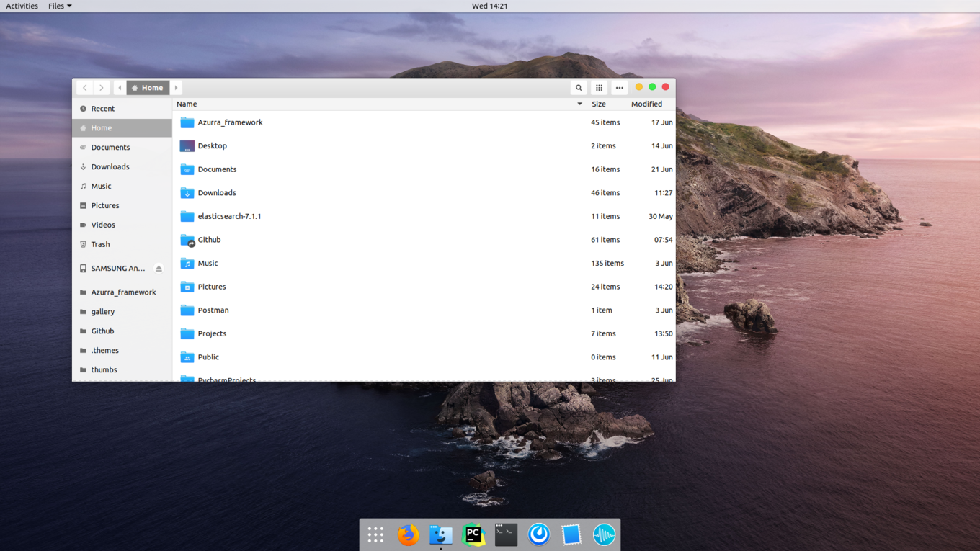Click the 'elasticsearch-7.1.1' file name

[x=229, y=217]
